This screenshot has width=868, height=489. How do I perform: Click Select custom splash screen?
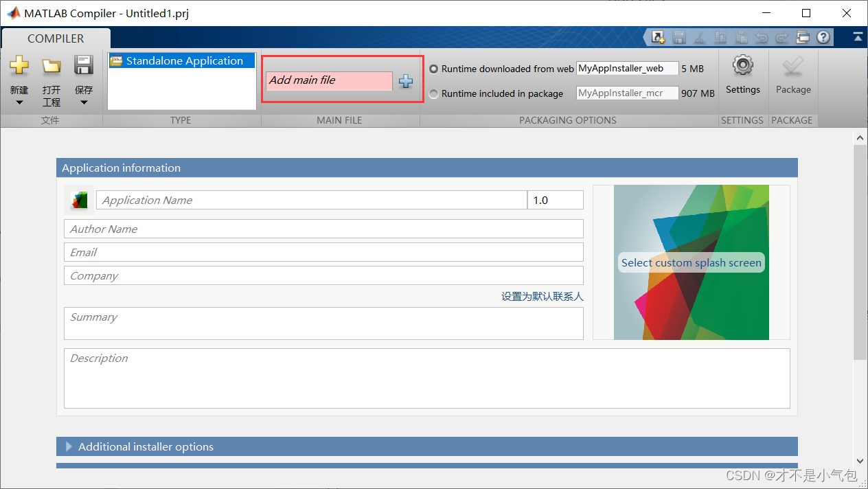[x=692, y=262]
